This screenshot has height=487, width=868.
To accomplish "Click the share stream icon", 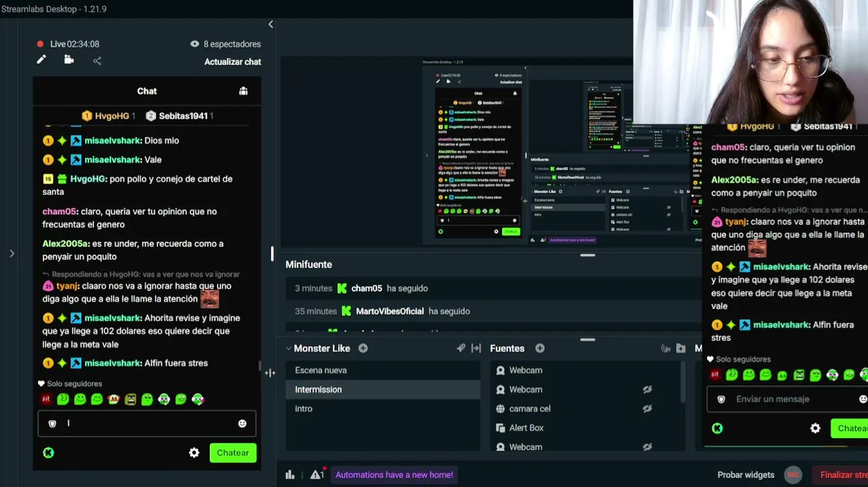I will click(x=97, y=61).
